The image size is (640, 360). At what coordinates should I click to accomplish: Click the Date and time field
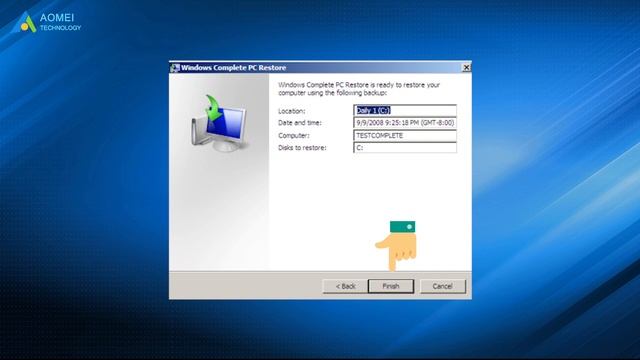pyautogui.click(x=404, y=123)
